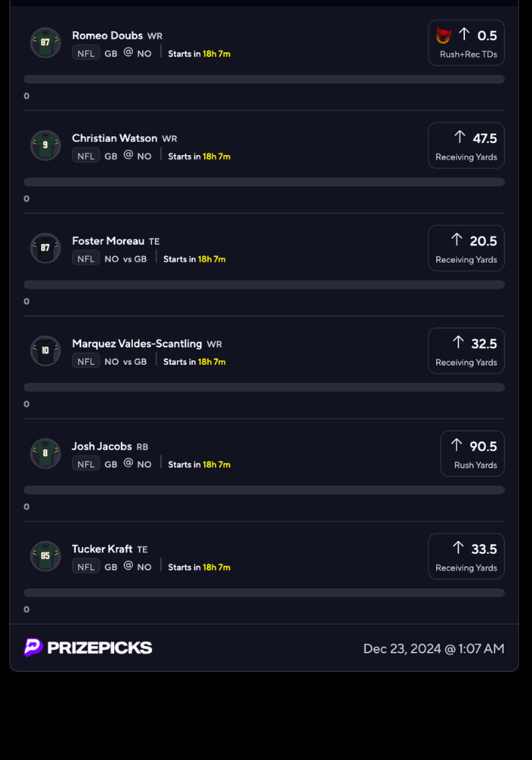Select Romeo Doubs 0.5 Rush+Rec TDs pick

[467, 43]
